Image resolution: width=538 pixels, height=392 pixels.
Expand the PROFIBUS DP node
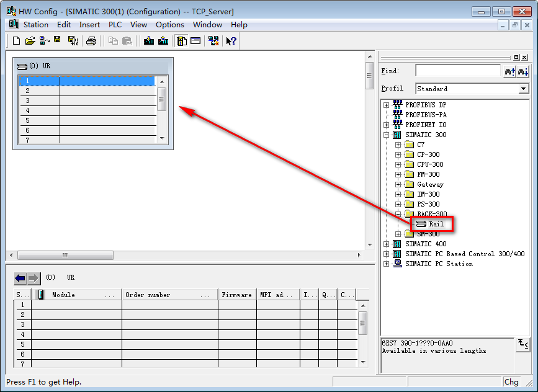[x=387, y=105]
